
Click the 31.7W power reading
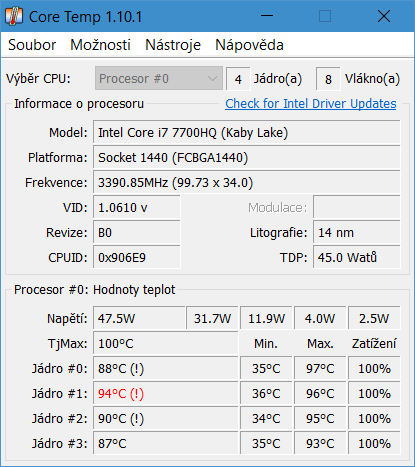(x=212, y=318)
